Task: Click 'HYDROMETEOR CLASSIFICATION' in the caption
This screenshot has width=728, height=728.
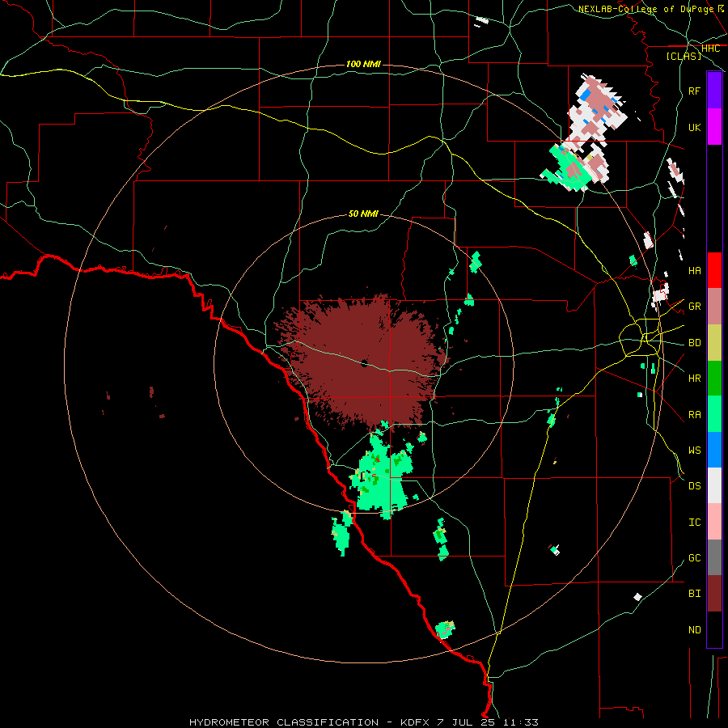Action: [284, 722]
